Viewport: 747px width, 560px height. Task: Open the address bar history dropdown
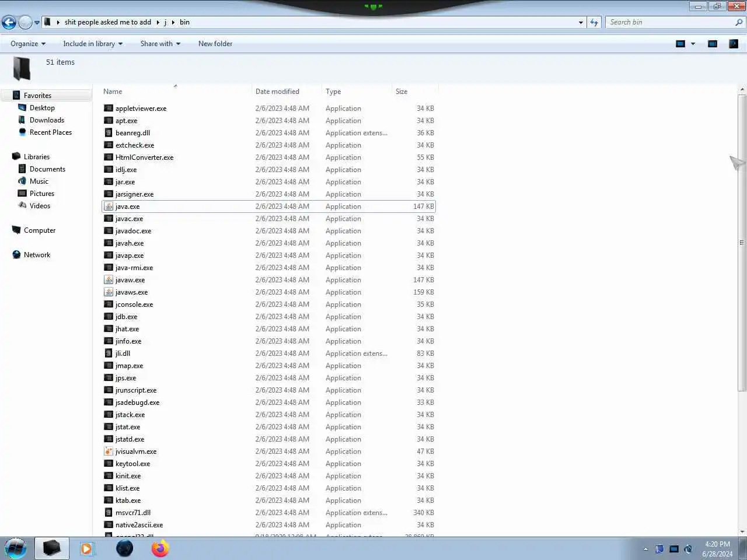[x=581, y=23]
